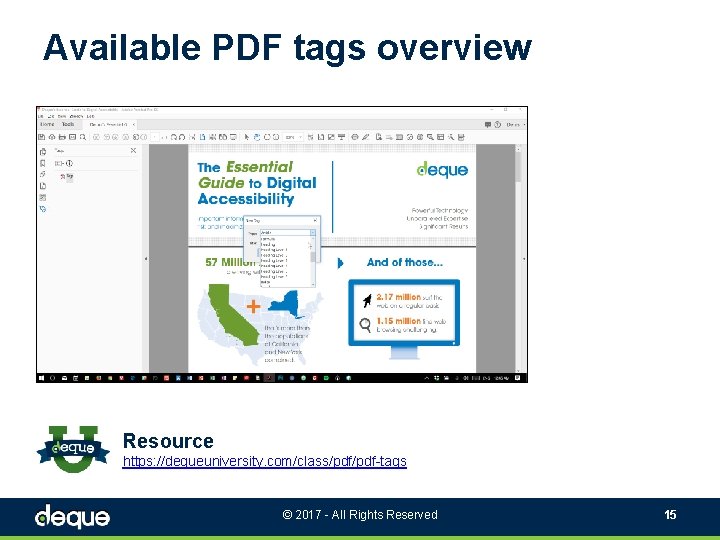The height and width of the screenshot is (540, 720).
Task: Click the Print file toolbar icon
Action: pyautogui.click(x=62, y=137)
